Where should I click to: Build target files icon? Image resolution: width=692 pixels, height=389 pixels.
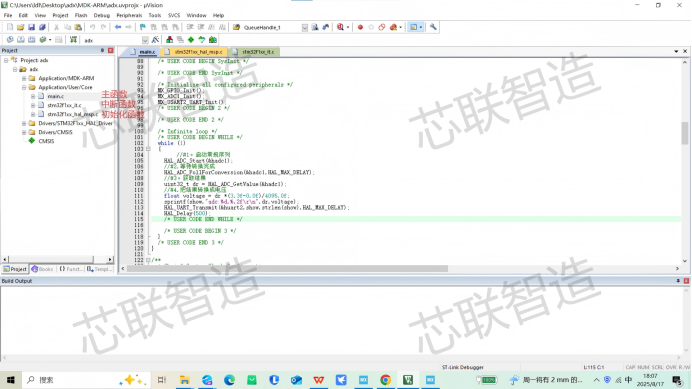pyautogui.click(x=20, y=40)
